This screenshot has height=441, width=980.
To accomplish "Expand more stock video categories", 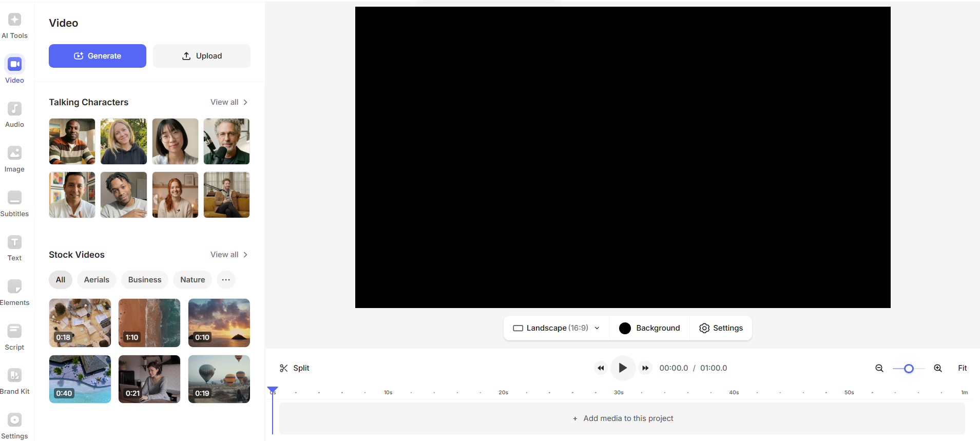I will tap(226, 280).
